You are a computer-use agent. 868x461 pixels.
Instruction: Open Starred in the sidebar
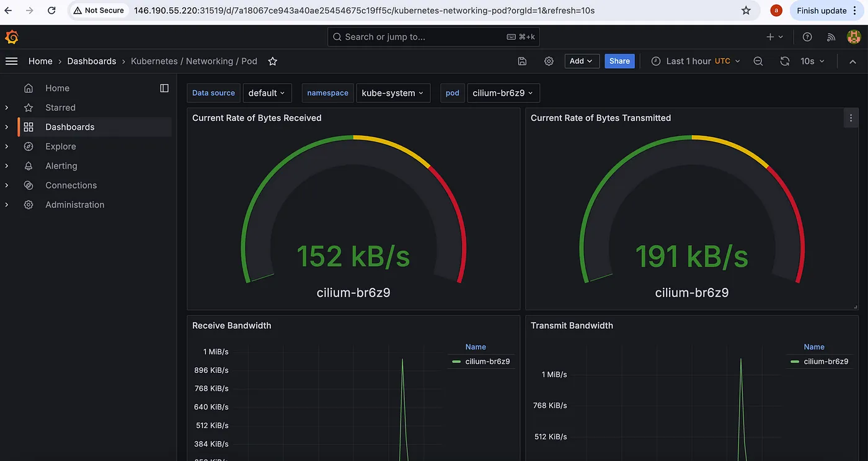click(60, 107)
